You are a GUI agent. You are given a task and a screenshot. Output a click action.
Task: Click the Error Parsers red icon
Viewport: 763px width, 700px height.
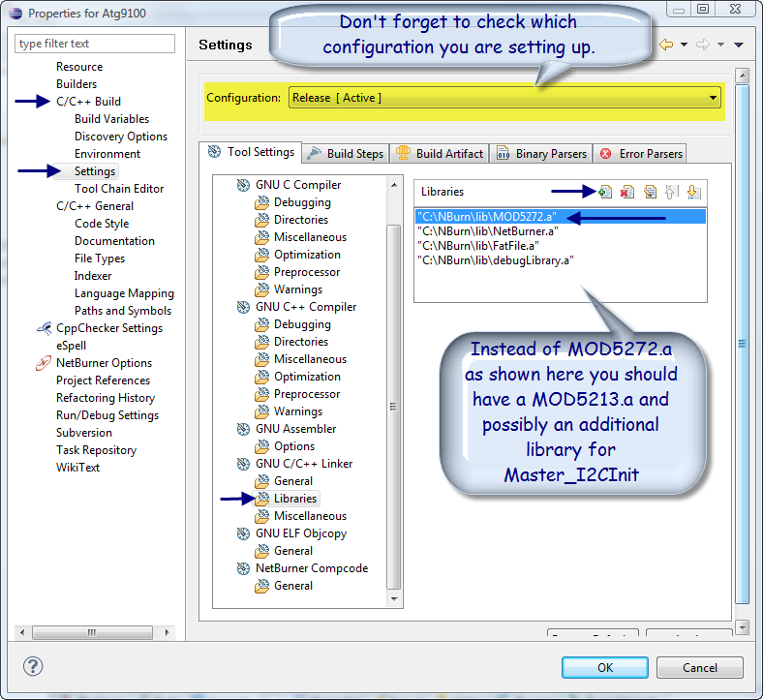606,154
